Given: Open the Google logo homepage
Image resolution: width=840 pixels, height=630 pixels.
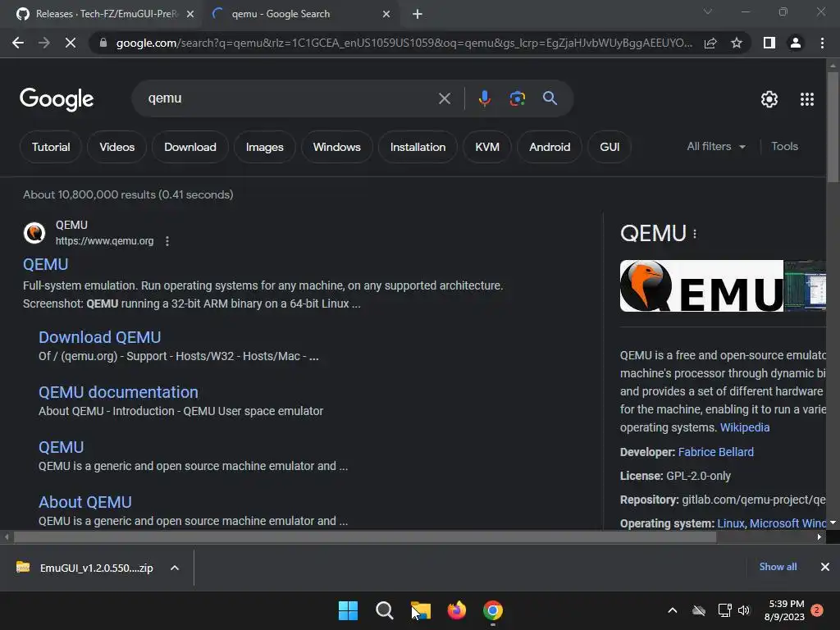Looking at the screenshot, I should pyautogui.click(x=57, y=99).
